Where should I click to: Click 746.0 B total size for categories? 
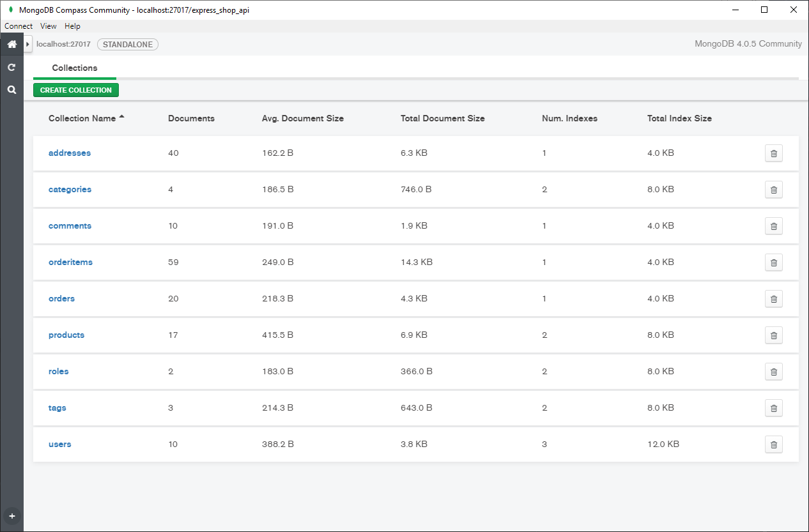(x=416, y=190)
